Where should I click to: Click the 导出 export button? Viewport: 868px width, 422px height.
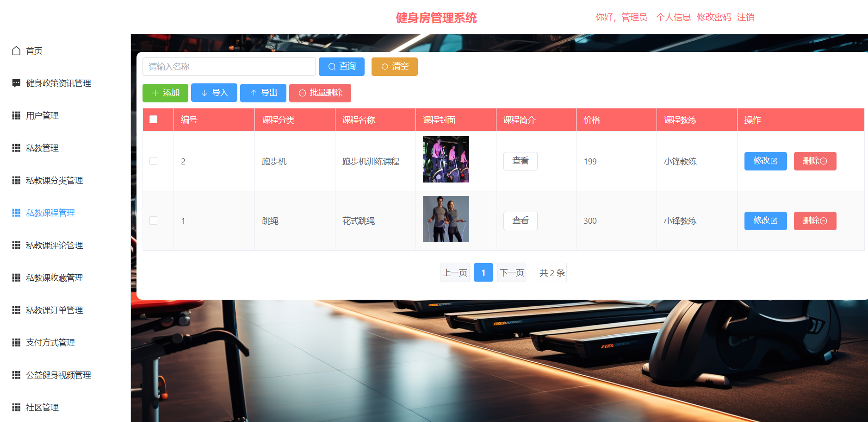pyautogui.click(x=263, y=93)
